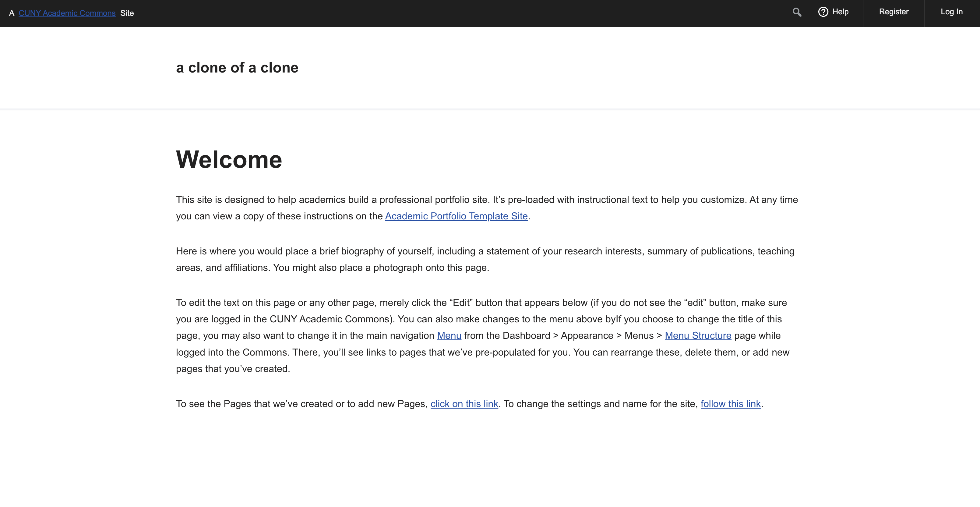Click the Log In button
This screenshot has height=507, width=980.
(951, 12)
